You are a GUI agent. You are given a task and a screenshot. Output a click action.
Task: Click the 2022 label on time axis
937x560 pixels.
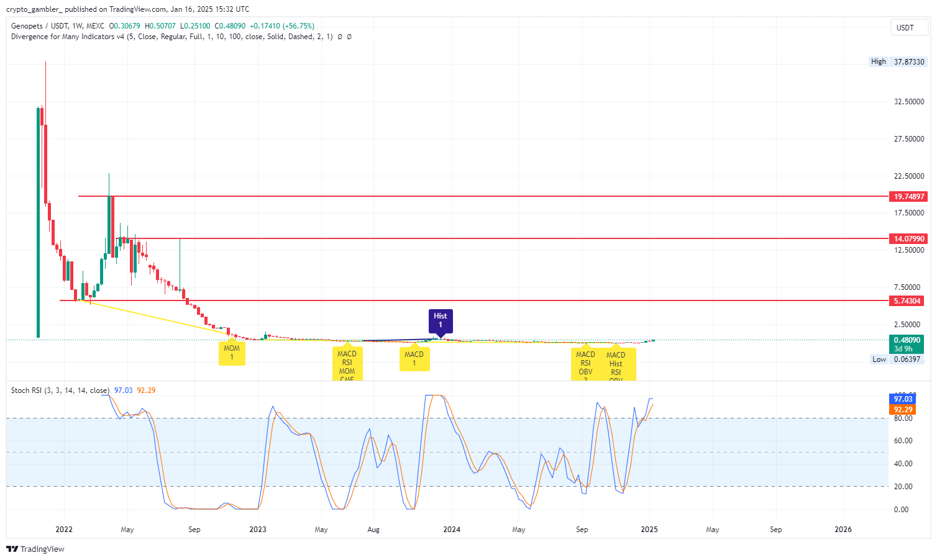[x=64, y=530]
